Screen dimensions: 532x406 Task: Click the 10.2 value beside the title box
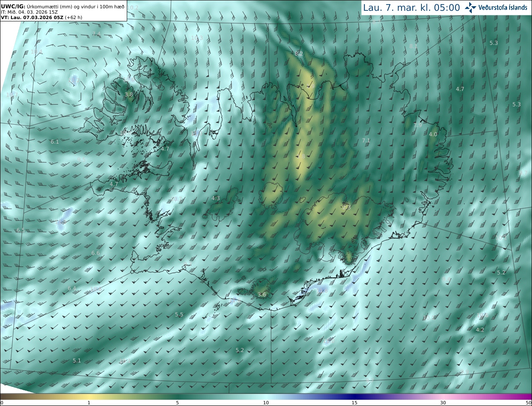coord(133,8)
